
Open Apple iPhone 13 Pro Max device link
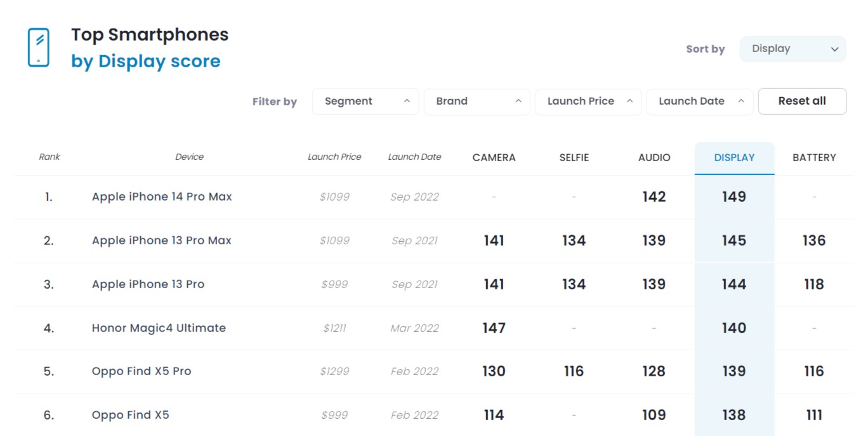(162, 241)
